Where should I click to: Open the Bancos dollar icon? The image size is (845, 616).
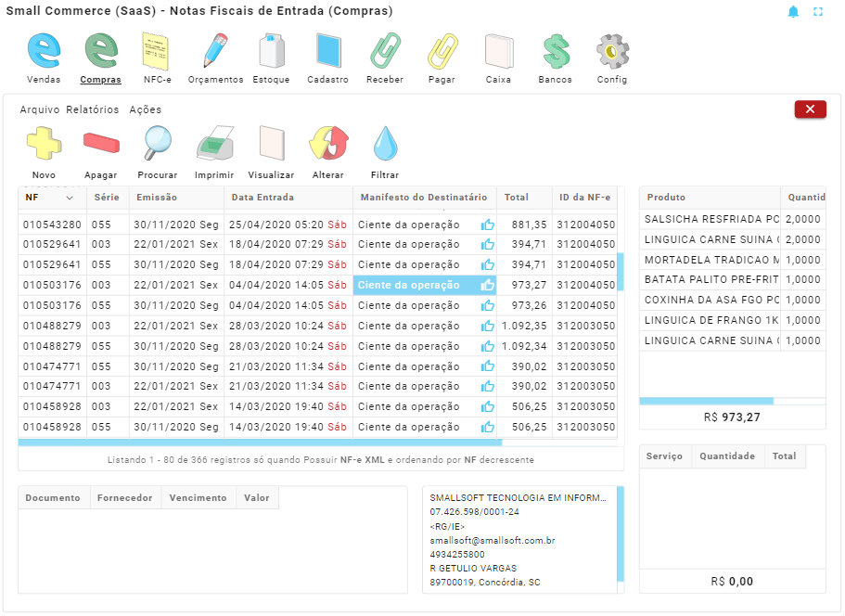pos(555,52)
